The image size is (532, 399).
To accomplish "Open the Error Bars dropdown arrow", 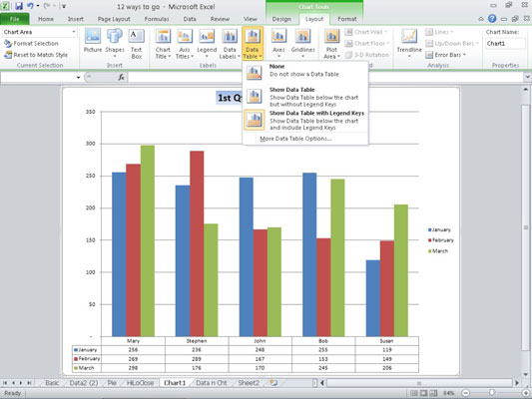I will click(464, 55).
